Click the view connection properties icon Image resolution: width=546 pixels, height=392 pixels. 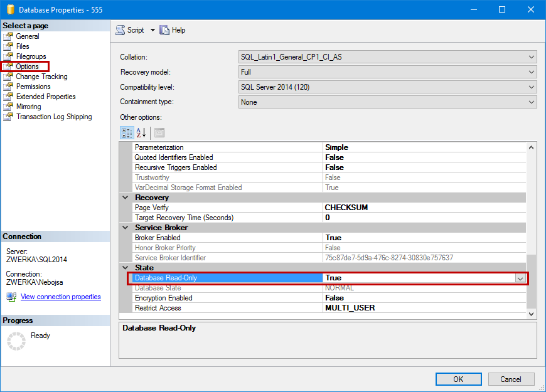(x=11, y=297)
